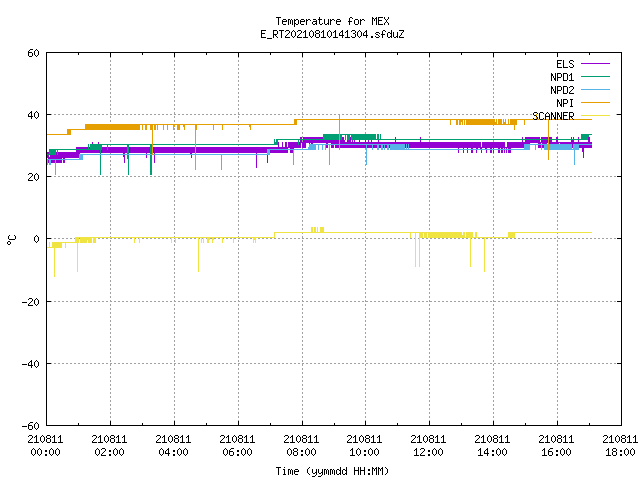This screenshot has height=480, width=640.
Task: Click the purple ELS legend line sample
Action: tap(595, 64)
